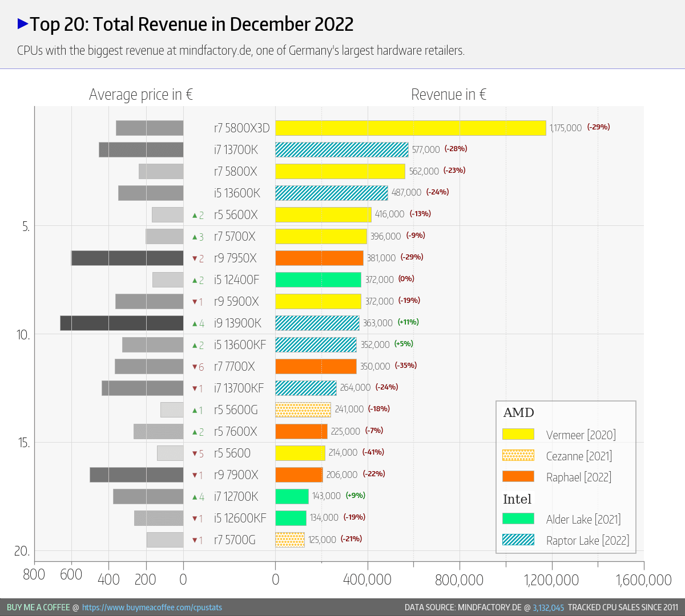Click the blue triangle before the title

23,24
